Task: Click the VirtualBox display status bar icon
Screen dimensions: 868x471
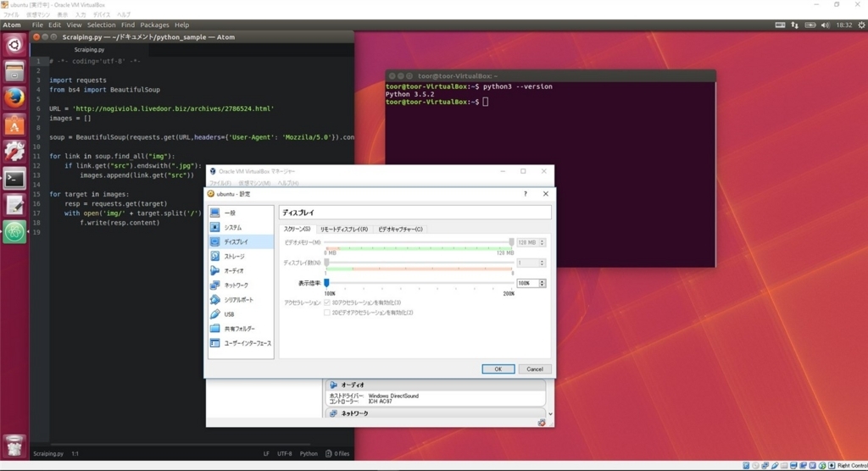Action: 793,465
